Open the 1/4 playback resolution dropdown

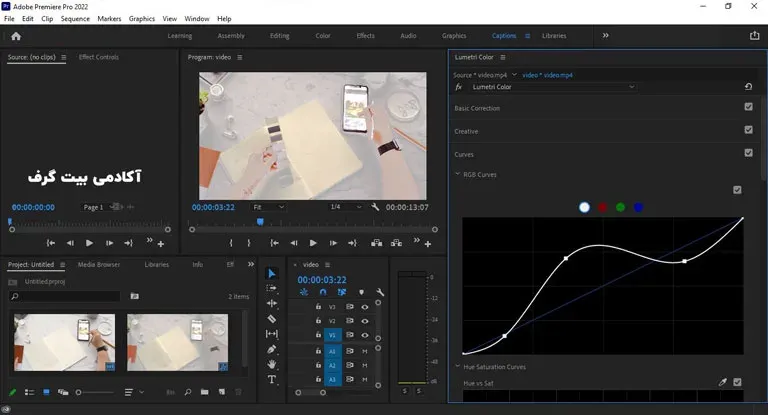pyautogui.click(x=345, y=207)
